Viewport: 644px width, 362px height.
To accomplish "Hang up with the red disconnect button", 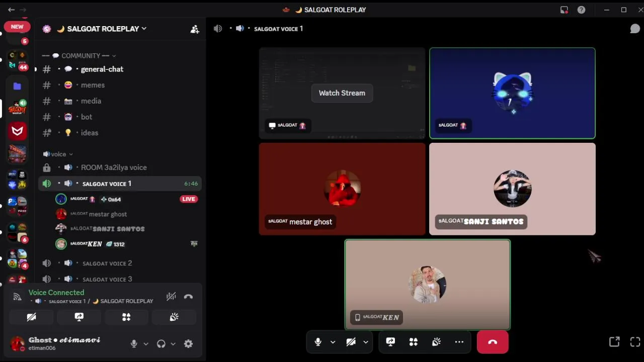I will point(493,342).
